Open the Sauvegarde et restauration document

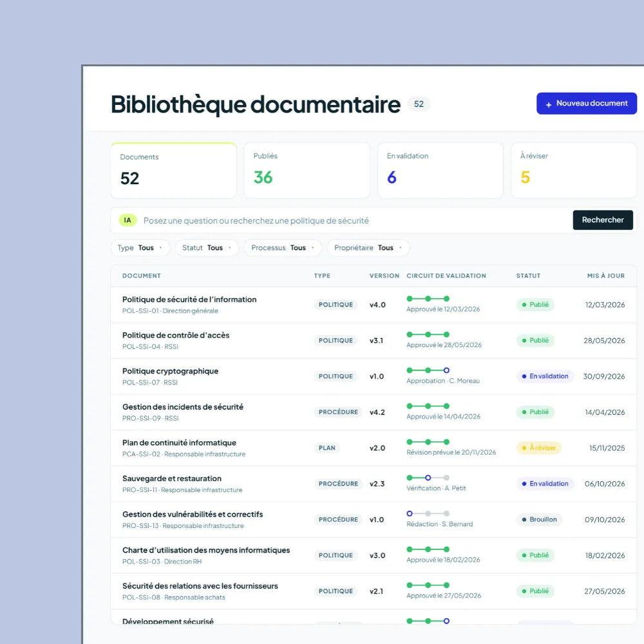point(172,478)
